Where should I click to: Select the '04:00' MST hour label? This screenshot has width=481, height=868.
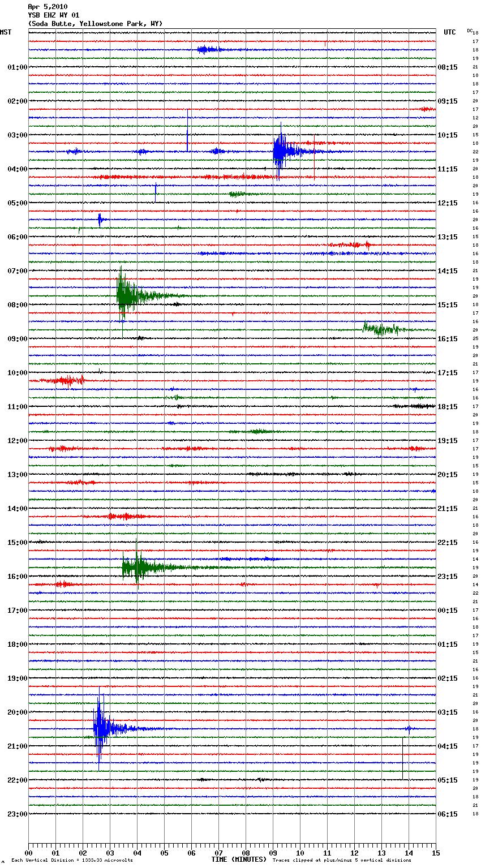pos(17,169)
